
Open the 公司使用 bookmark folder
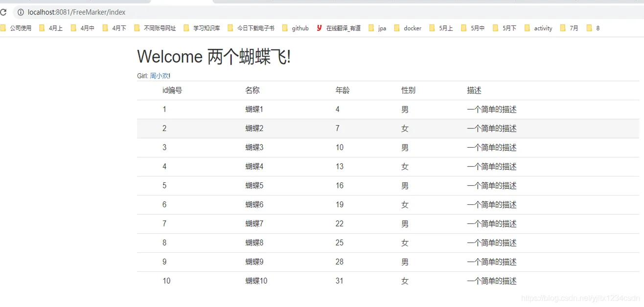(x=16, y=28)
